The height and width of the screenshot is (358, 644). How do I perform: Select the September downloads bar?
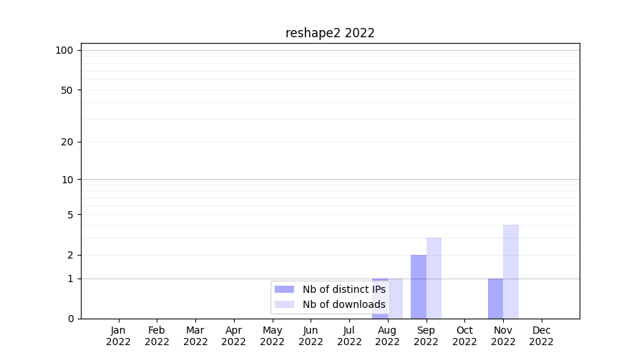[434, 278]
